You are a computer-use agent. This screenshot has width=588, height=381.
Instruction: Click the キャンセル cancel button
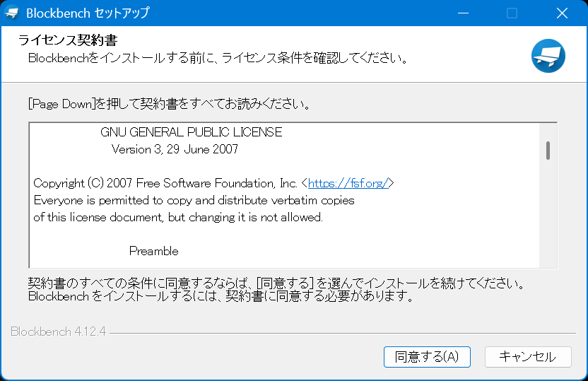[x=528, y=357]
